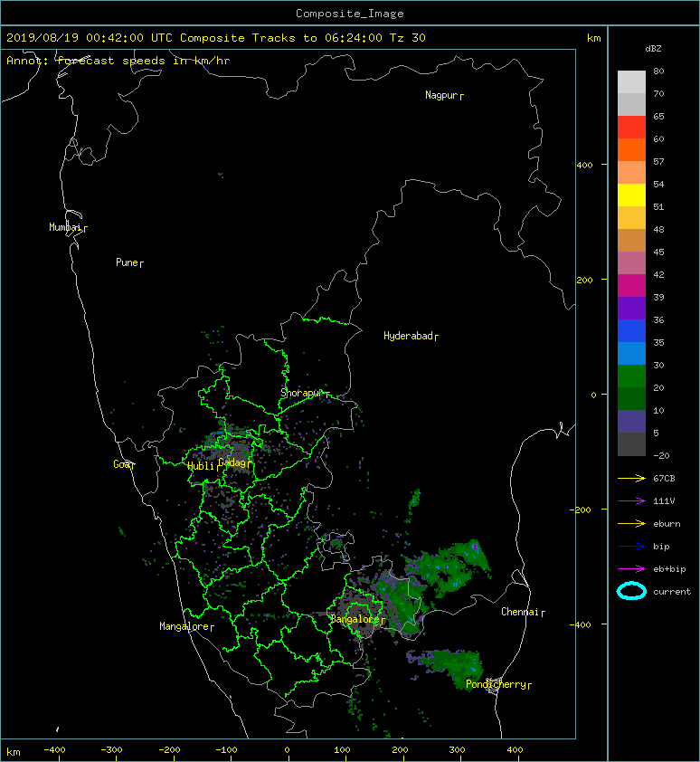Click the Pune city label

(x=127, y=262)
